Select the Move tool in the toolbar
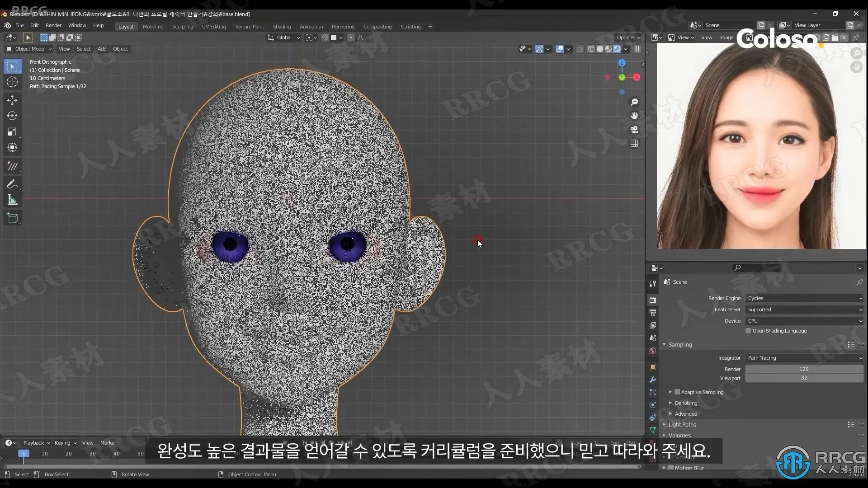The width and height of the screenshot is (868, 488). (x=12, y=100)
